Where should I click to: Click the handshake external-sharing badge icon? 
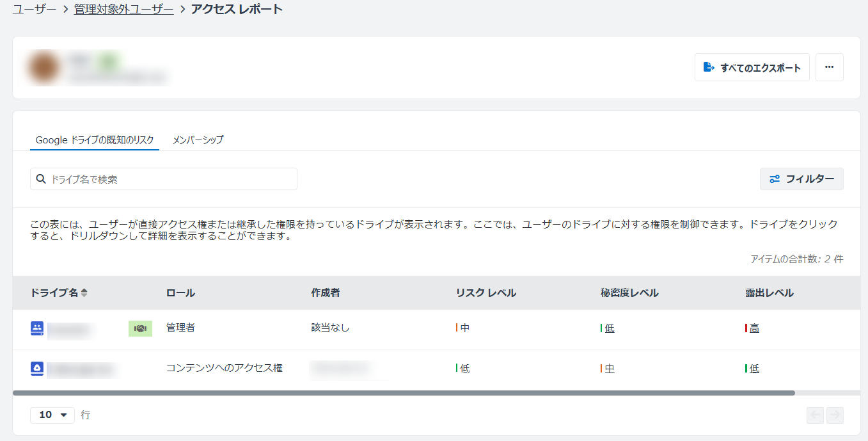pyautogui.click(x=140, y=328)
